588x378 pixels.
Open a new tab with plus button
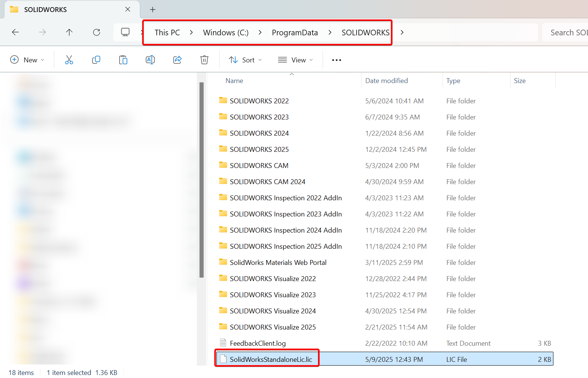153,9
